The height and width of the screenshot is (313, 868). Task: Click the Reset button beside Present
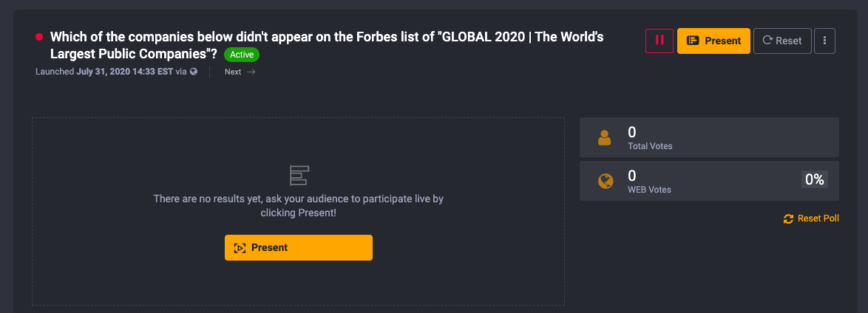pos(782,41)
